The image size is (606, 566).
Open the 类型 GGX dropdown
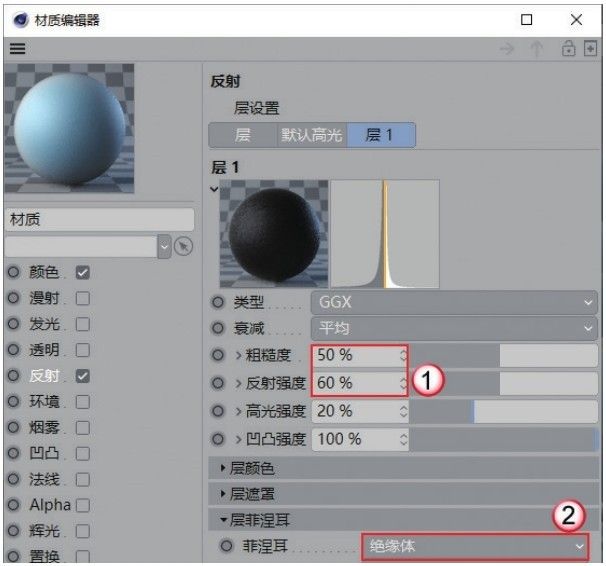point(454,302)
